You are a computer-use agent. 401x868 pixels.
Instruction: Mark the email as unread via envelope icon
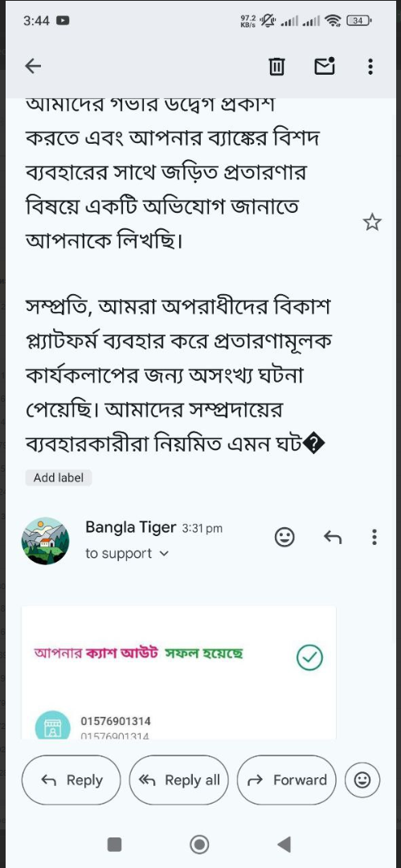(325, 66)
